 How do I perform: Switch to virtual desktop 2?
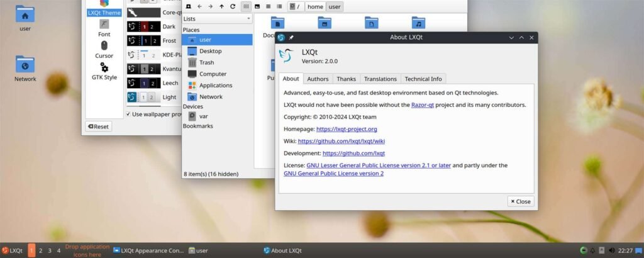coord(41,250)
